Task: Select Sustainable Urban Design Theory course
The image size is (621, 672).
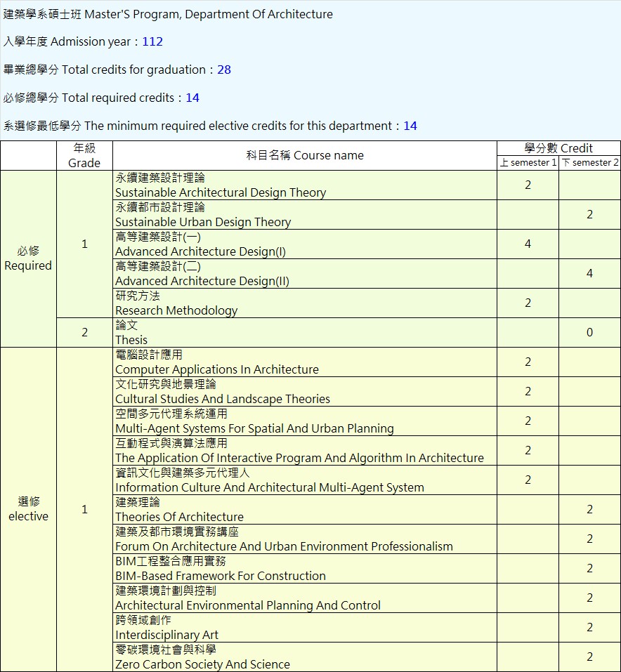Action: coord(305,215)
